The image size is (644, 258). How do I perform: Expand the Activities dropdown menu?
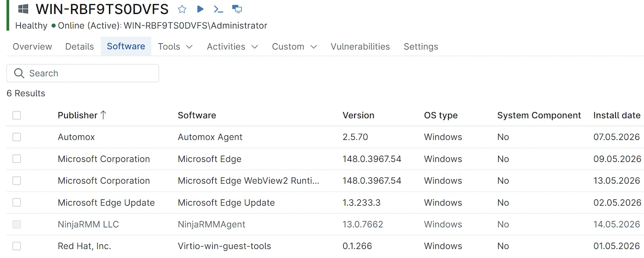click(233, 46)
